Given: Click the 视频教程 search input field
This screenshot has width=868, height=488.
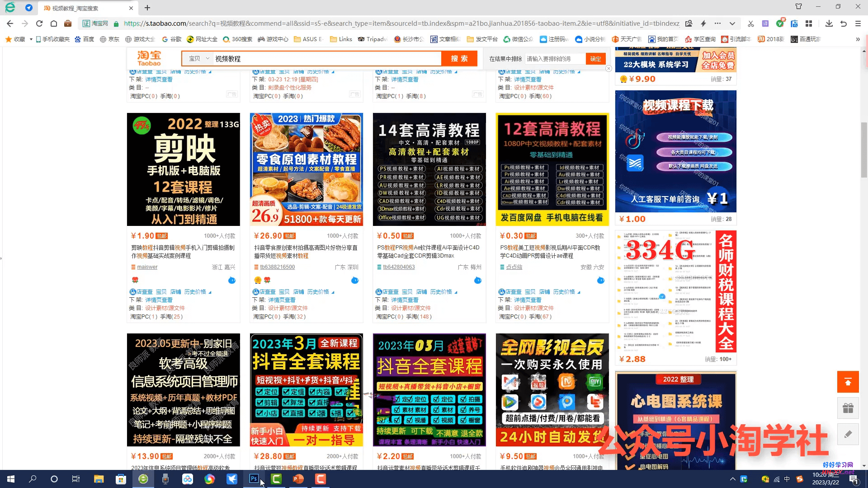Looking at the screenshot, I should pyautogui.click(x=326, y=59).
